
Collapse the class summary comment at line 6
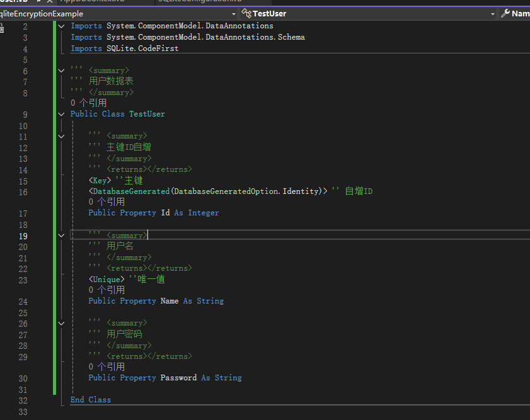click(x=61, y=71)
